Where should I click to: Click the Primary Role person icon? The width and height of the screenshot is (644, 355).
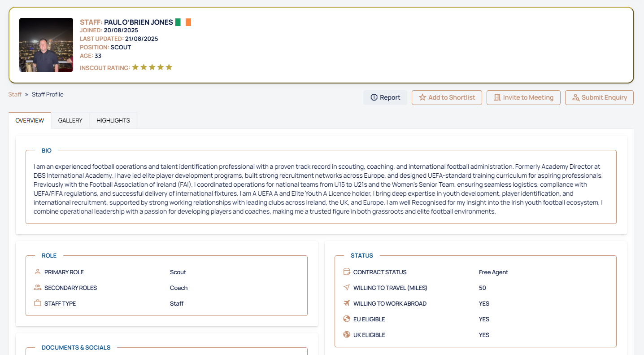coord(38,272)
